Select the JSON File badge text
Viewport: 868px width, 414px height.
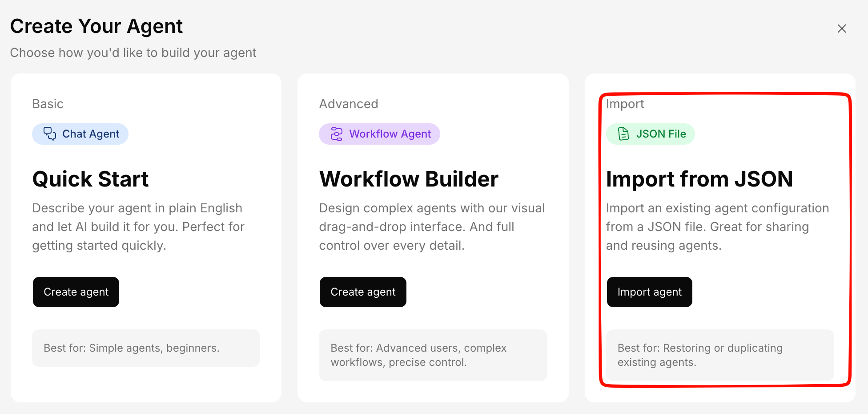point(661,134)
